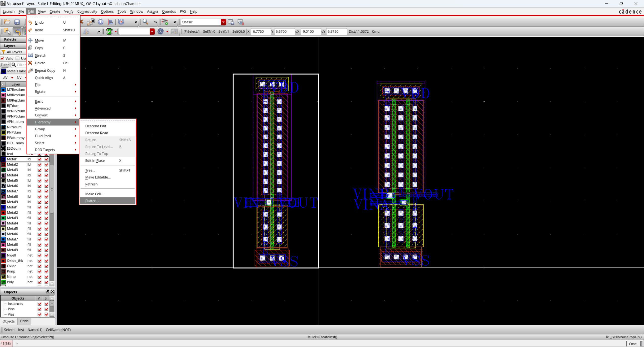Click the Filter button in Layers panel
The height and width of the screenshot is (347, 644).
(x=5, y=65)
